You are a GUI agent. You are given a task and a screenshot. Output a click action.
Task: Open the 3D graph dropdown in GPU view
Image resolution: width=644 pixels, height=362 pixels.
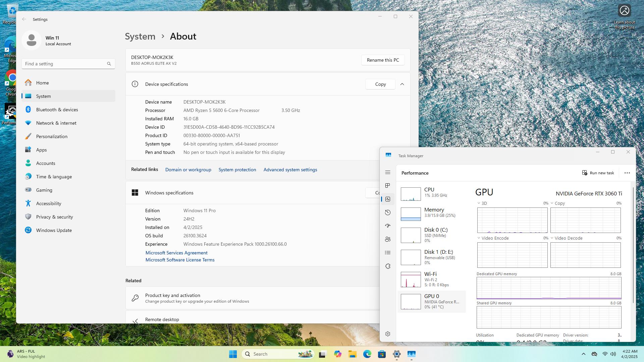pos(479,203)
